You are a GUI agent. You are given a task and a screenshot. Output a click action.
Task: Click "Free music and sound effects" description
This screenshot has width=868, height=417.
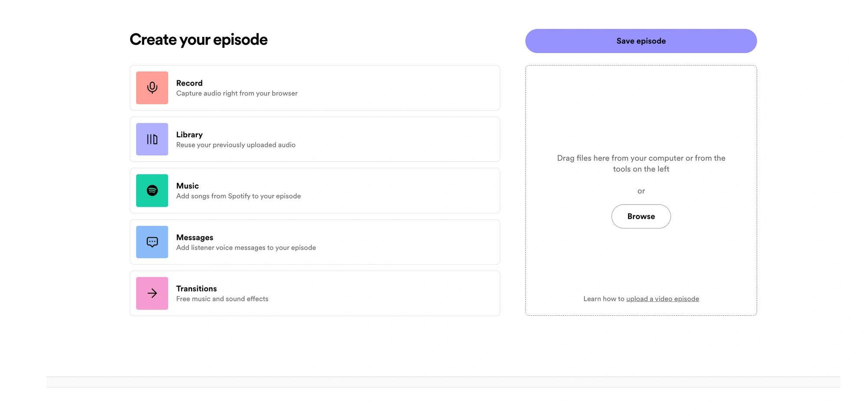point(222,299)
